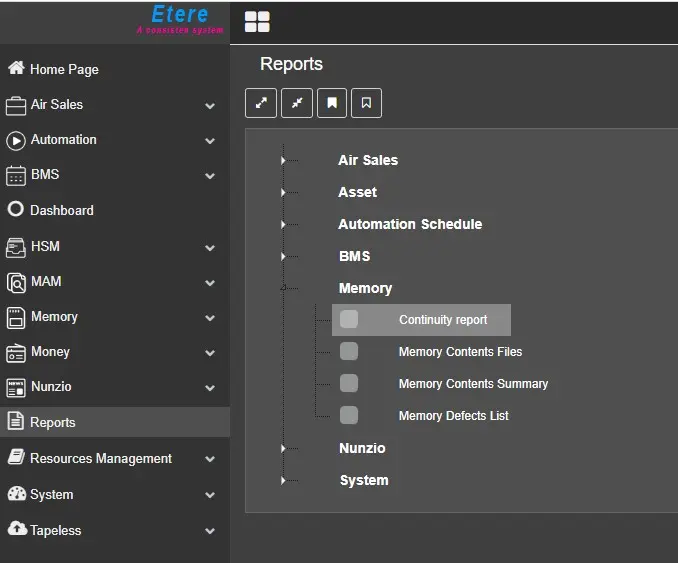Click the Home Page house icon
The height and width of the screenshot is (563, 678).
pyautogui.click(x=16, y=69)
